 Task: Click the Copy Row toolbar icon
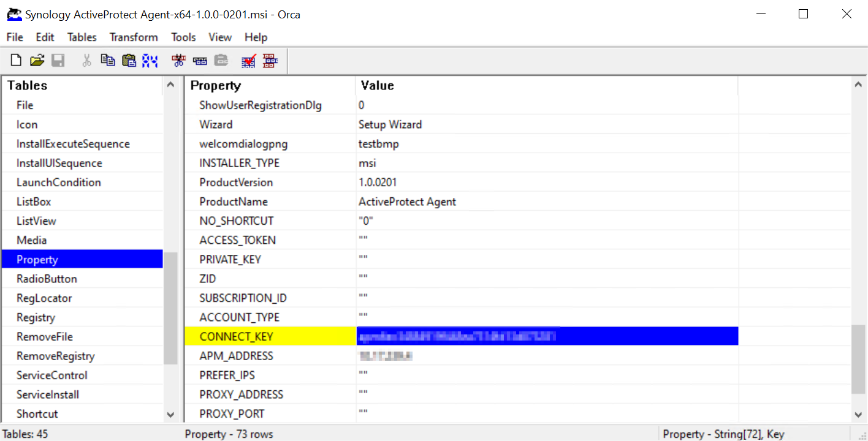pyautogui.click(x=200, y=60)
